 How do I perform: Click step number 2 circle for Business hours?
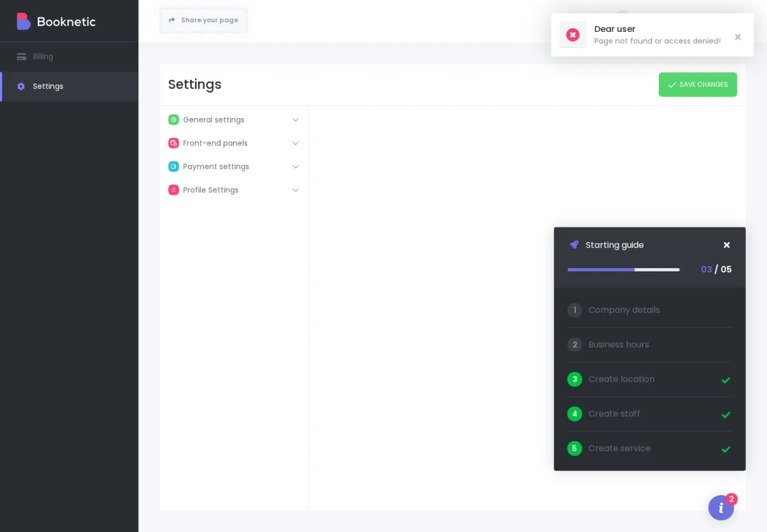(575, 345)
